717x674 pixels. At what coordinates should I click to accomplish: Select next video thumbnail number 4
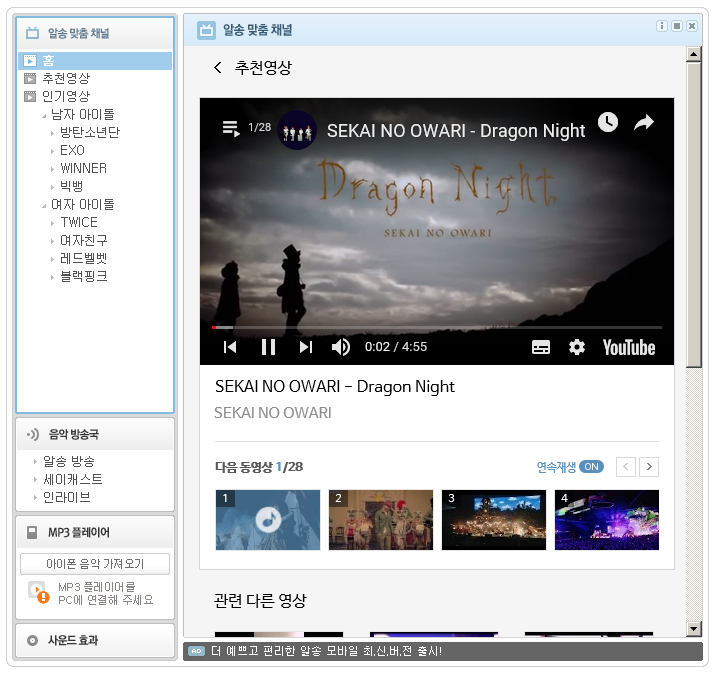coord(607,520)
